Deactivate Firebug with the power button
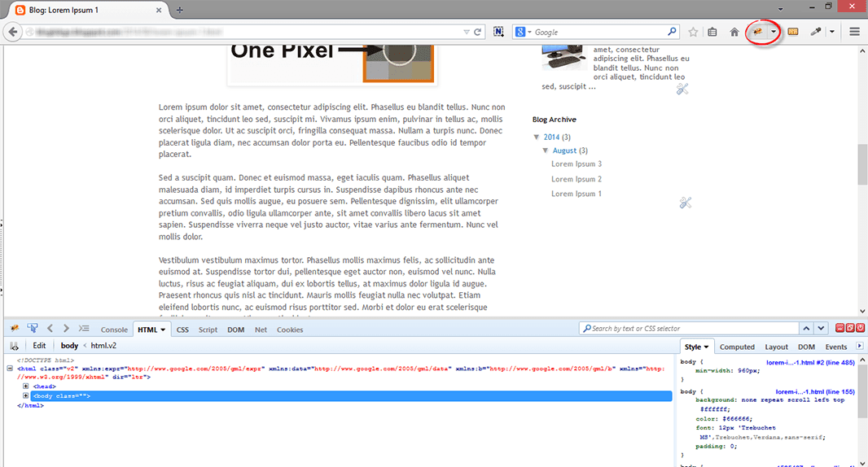This screenshot has height=467, width=868. (x=860, y=328)
